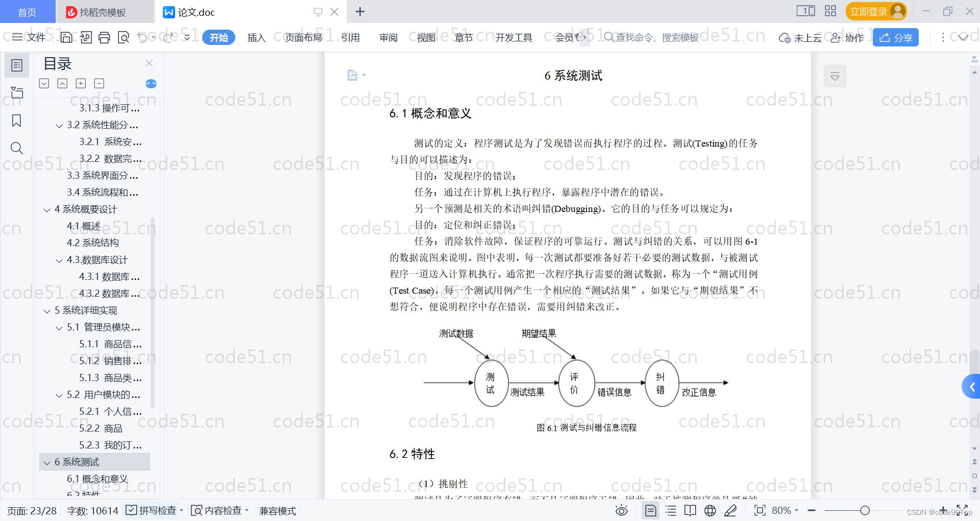
Task: Click the Redo arrow icon
Action: [168, 37]
